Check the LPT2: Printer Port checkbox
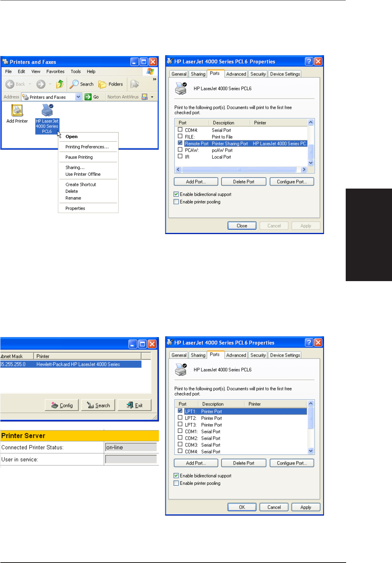Image resolution: width=392 pixels, height=563 pixels. pos(180,418)
